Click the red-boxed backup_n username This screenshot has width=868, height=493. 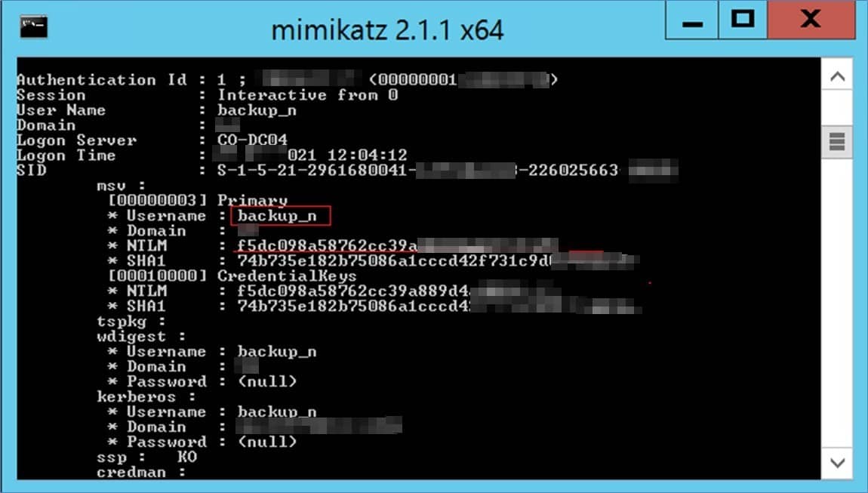(281, 215)
